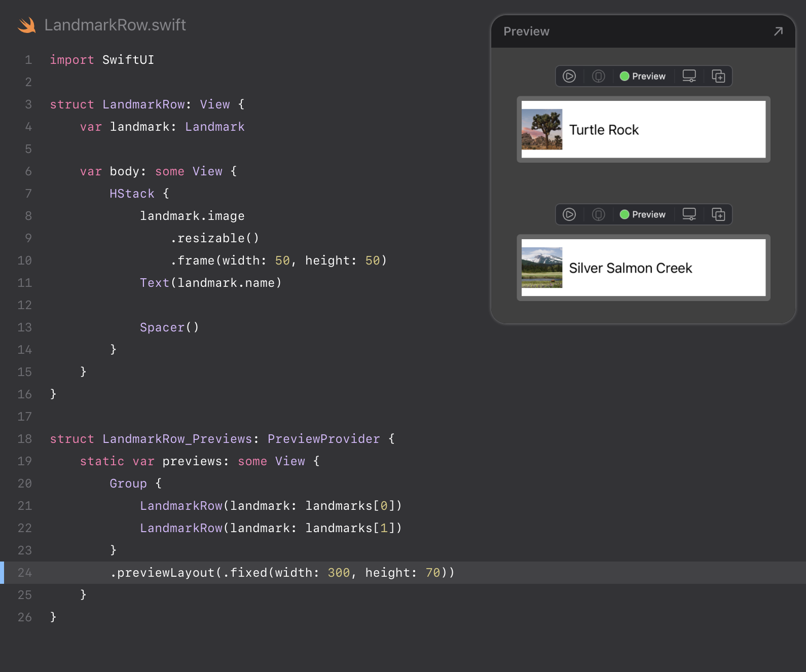The width and height of the screenshot is (806, 672).
Task: Click line number 7 in the gutter
Action: [28, 194]
